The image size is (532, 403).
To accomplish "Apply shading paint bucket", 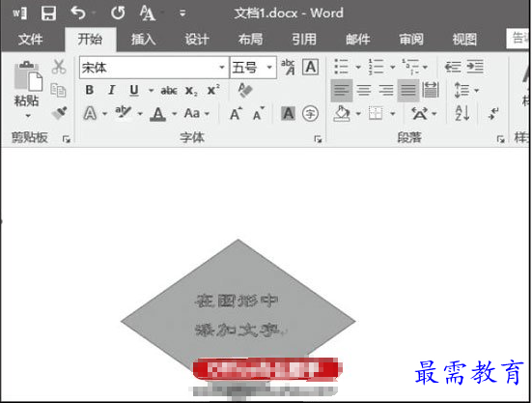I will [x=342, y=113].
